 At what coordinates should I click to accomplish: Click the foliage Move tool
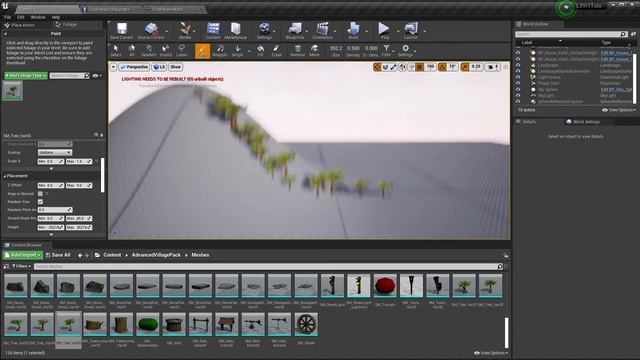[x=314, y=51]
